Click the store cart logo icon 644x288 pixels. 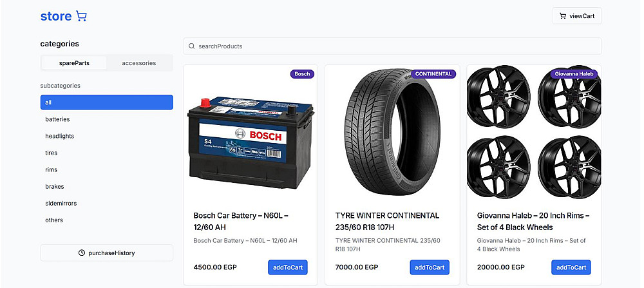[x=81, y=16]
